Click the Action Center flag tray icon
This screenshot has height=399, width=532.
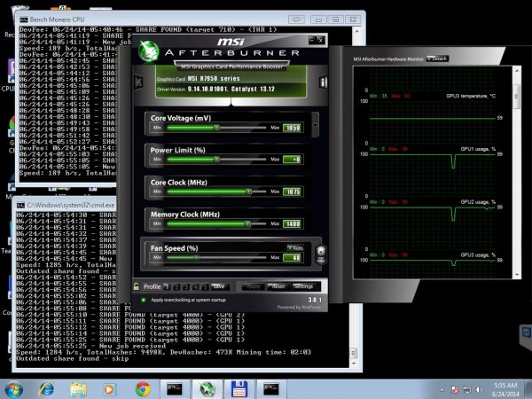[455, 390]
